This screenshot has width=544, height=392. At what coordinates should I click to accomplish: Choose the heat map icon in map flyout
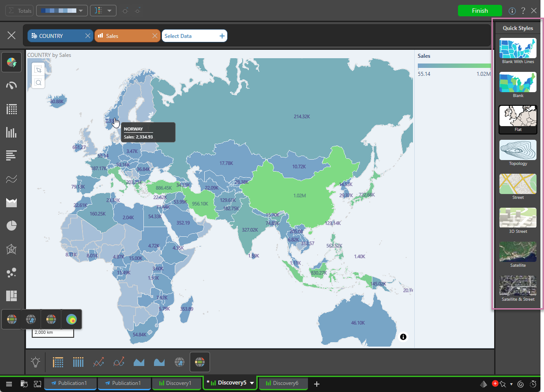point(71,319)
